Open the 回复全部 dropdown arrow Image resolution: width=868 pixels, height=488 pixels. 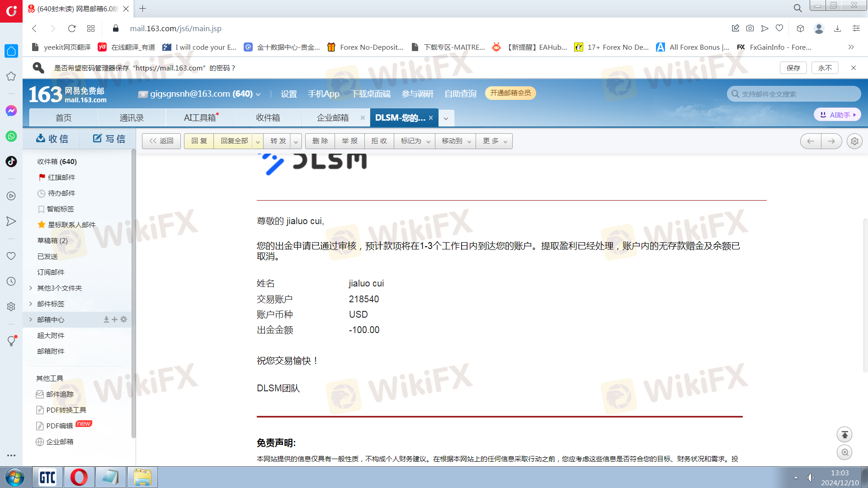[x=258, y=141]
